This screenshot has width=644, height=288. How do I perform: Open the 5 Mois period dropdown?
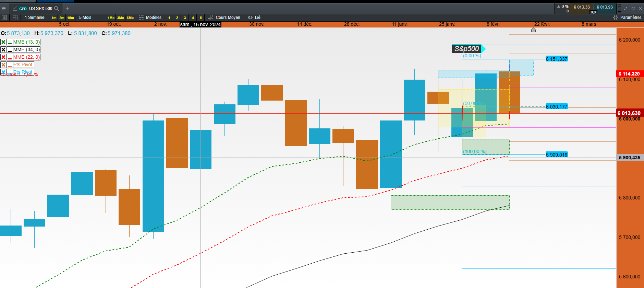click(85, 18)
